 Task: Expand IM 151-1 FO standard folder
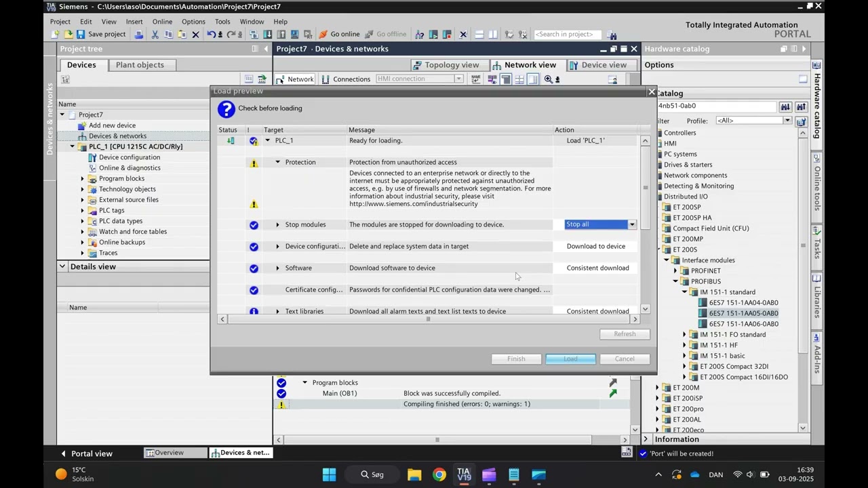point(685,335)
